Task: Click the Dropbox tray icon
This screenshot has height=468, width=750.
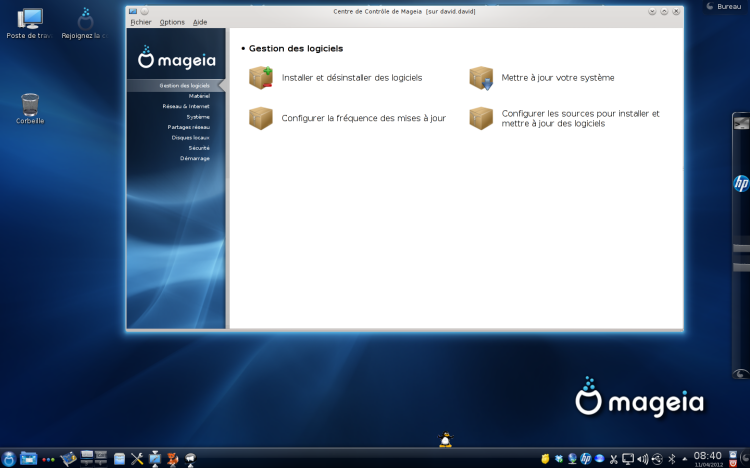Action: point(558,459)
